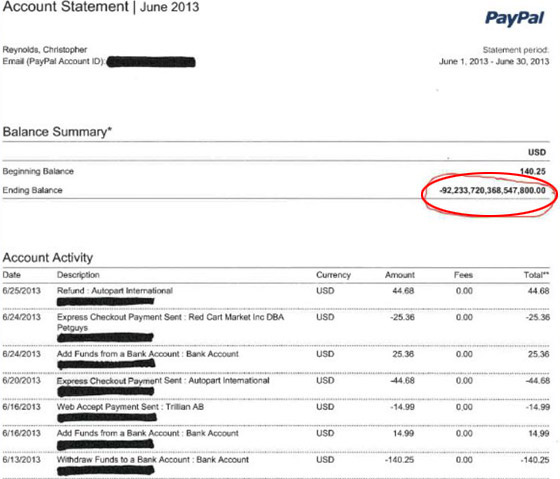
Task: Click the Description column header
Action: click(x=78, y=275)
